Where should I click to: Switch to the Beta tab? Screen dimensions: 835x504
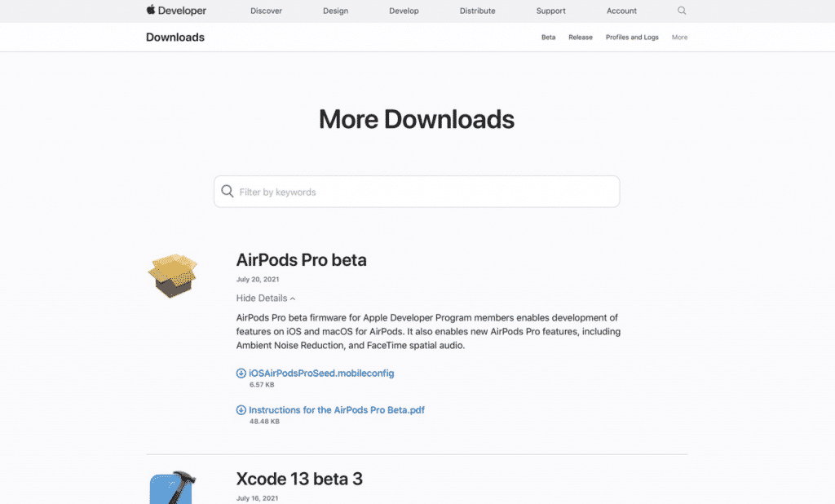tap(548, 37)
